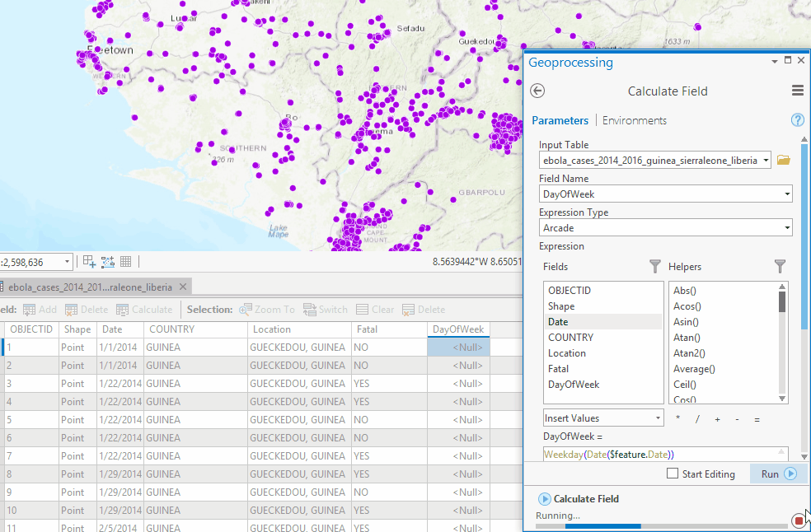This screenshot has width=811, height=532.
Task: Open the Calculate Field hamburger menu
Action: (797, 91)
